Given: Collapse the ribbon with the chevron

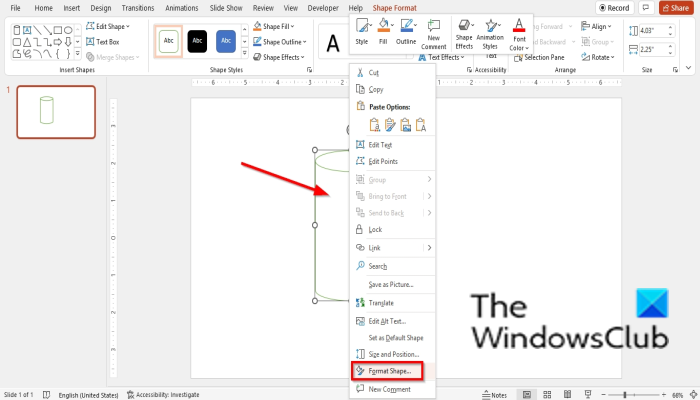Looking at the screenshot, I should pos(688,68).
